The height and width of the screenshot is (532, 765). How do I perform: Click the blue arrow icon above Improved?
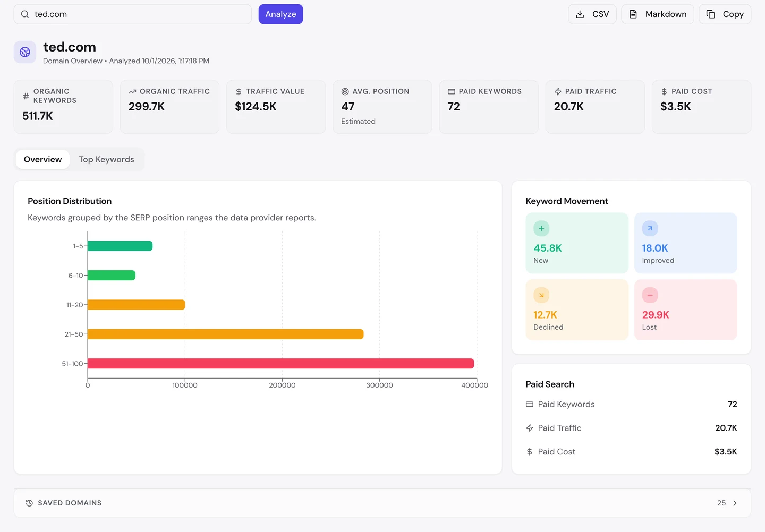(x=650, y=228)
